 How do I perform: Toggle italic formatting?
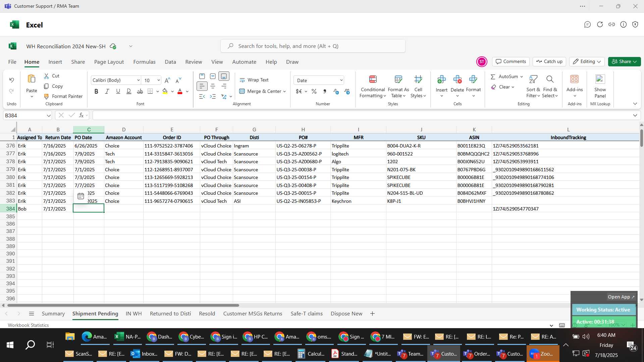(107, 91)
